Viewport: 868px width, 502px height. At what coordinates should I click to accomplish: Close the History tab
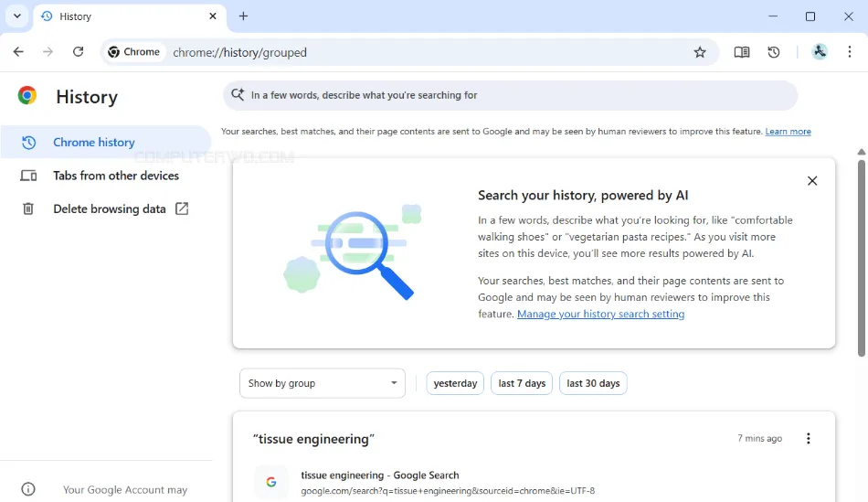(213, 16)
